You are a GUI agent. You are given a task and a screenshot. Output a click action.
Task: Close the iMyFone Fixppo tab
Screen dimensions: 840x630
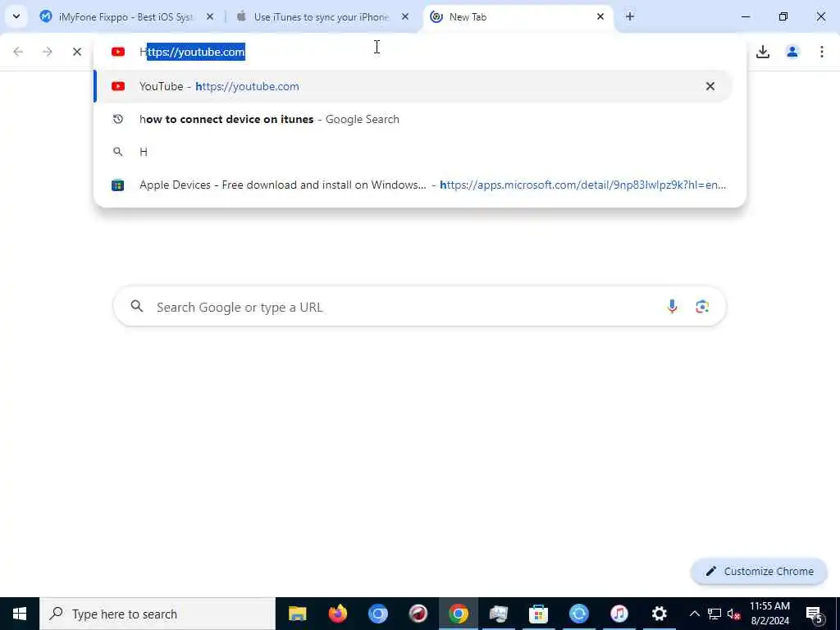click(210, 17)
